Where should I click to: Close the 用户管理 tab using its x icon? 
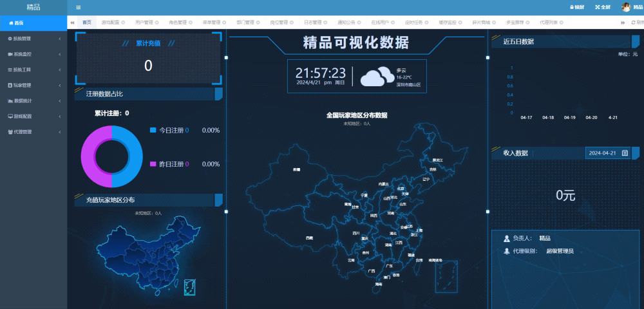[x=156, y=23]
